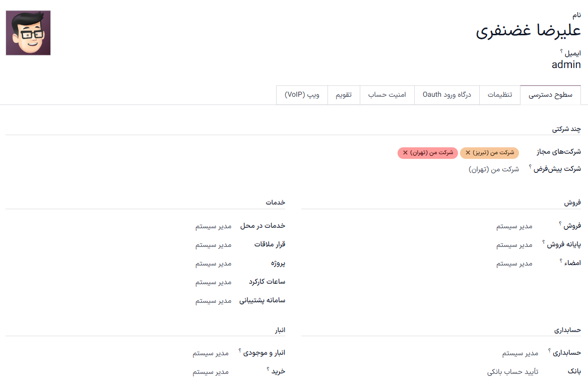Remove the شرکت من (تبریز) company tag
Image resolution: width=588 pixels, height=387 pixels.
pos(468,153)
